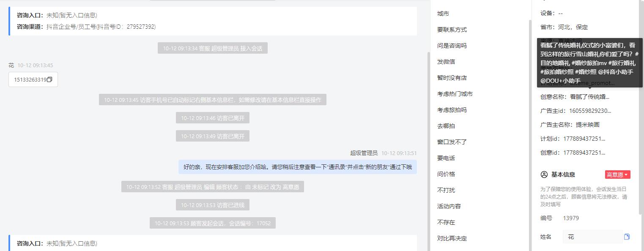Click the 基本信息 section heading
644x251 pixels.
pyautogui.click(x=563, y=175)
